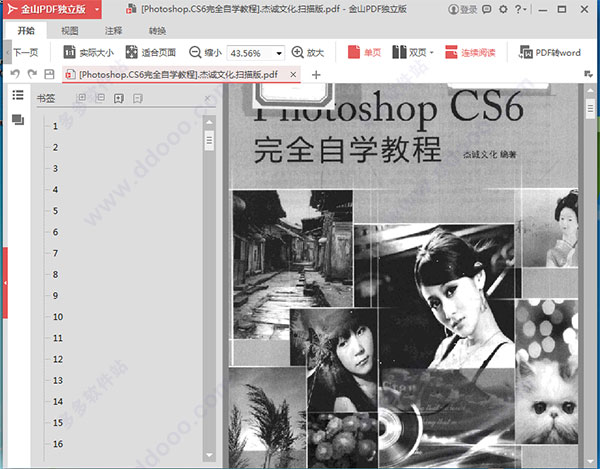
Task: Collapse the sidebar with the red edge handle
Action: click(5, 283)
